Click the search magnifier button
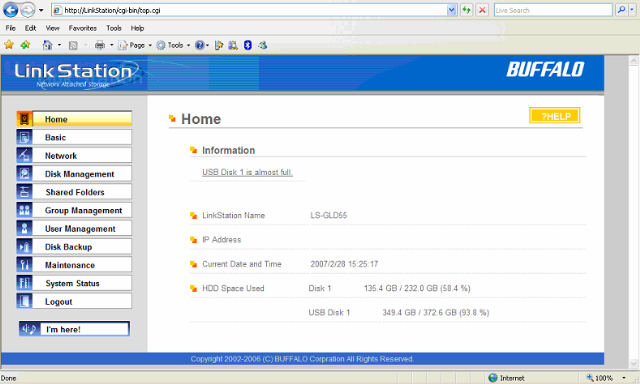The width and height of the screenshot is (640, 384). pos(621,10)
